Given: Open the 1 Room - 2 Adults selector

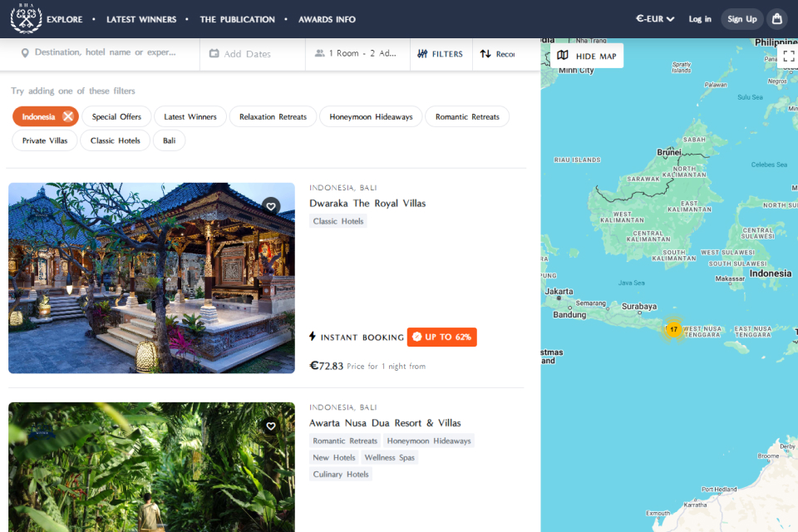Looking at the screenshot, I should pyautogui.click(x=357, y=53).
